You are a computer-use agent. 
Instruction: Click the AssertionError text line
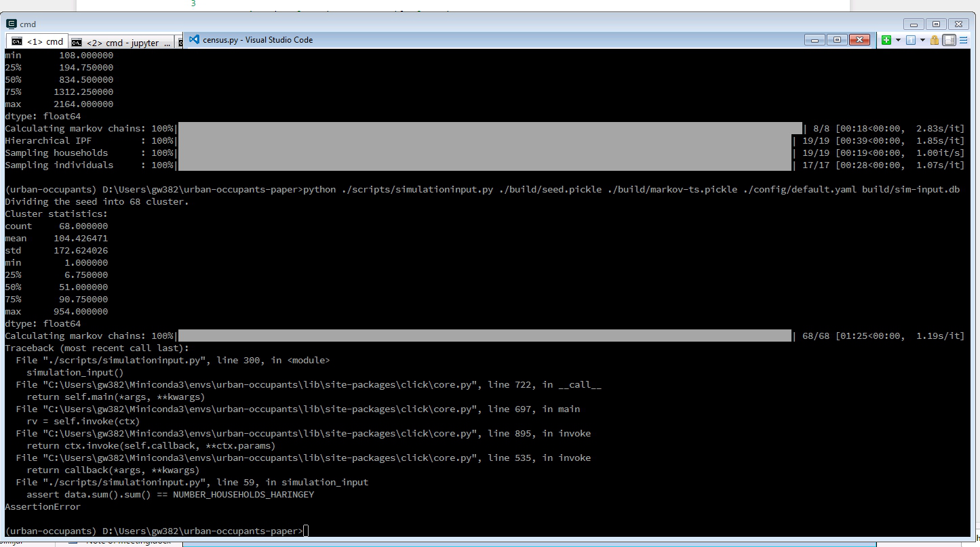coord(43,507)
